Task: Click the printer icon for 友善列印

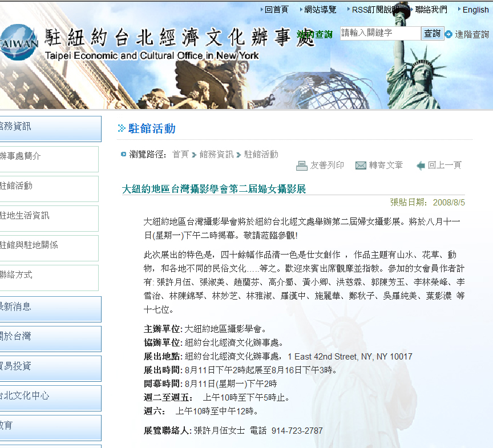Action: tap(302, 166)
